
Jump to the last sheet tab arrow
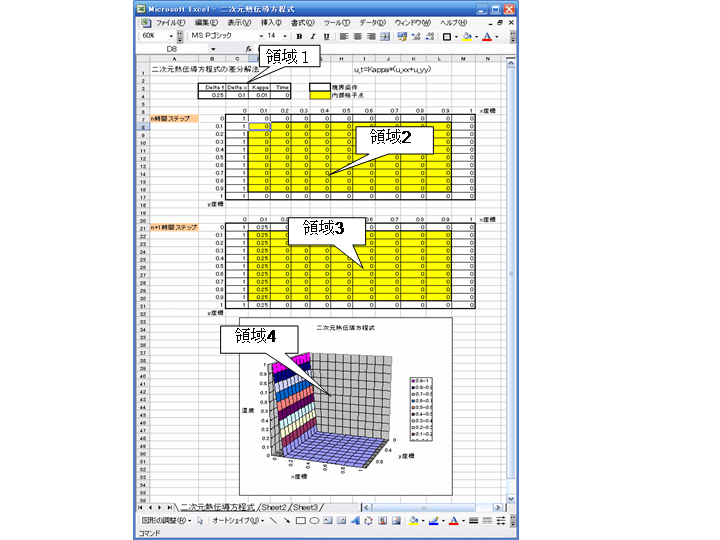click(169, 507)
